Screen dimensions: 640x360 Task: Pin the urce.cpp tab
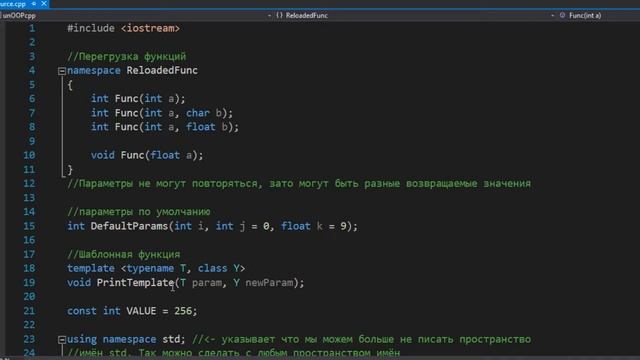click(34, 4)
